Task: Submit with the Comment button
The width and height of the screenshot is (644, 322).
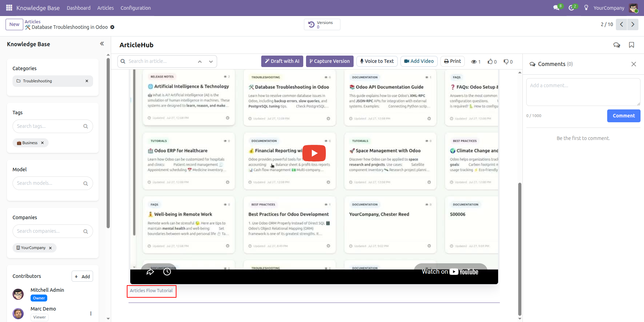Action: pos(624,116)
